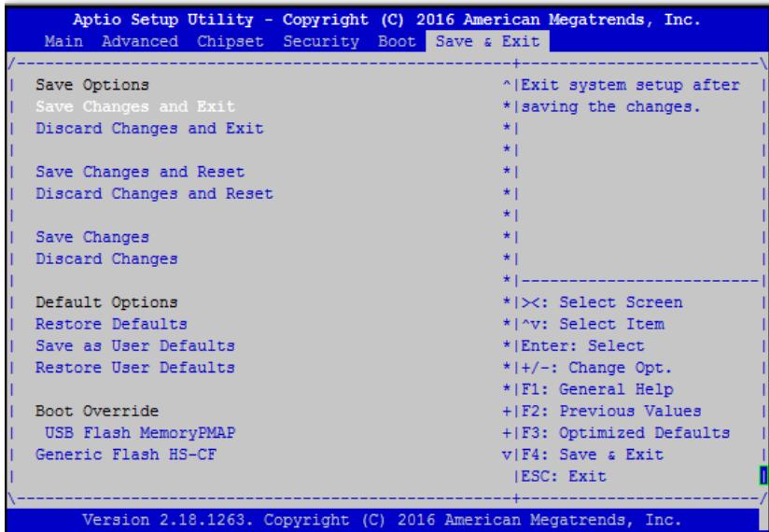Choose Discard Changes and Reset

click(x=154, y=194)
